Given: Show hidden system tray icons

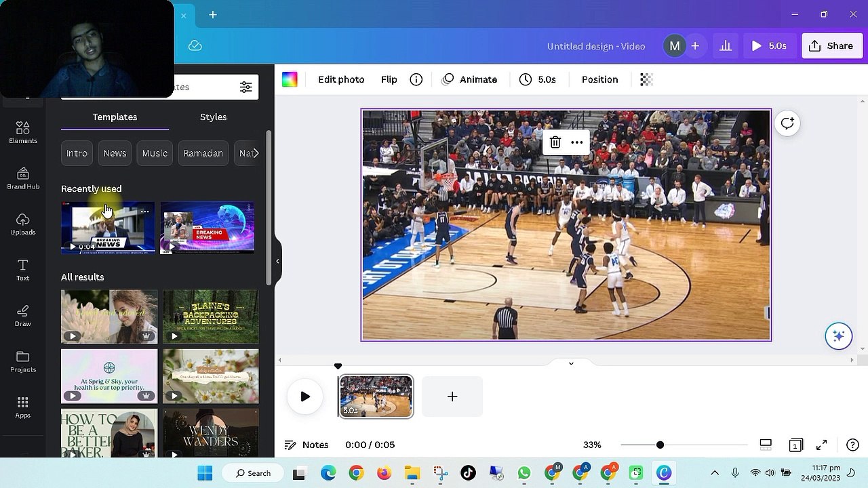Looking at the screenshot, I should coord(715,473).
